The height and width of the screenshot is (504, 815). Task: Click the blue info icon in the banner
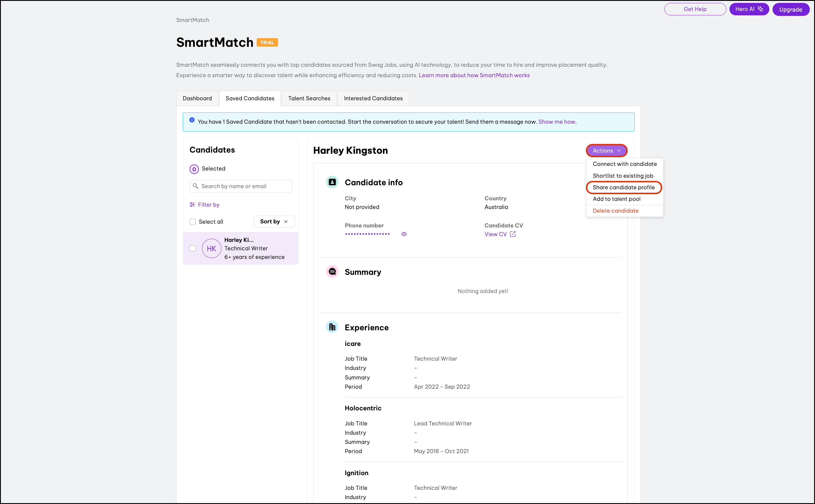tap(192, 120)
